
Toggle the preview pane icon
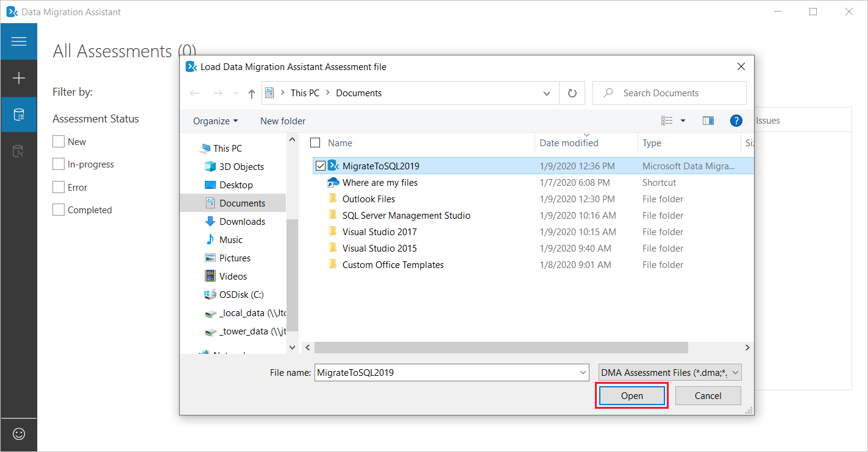[x=708, y=121]
